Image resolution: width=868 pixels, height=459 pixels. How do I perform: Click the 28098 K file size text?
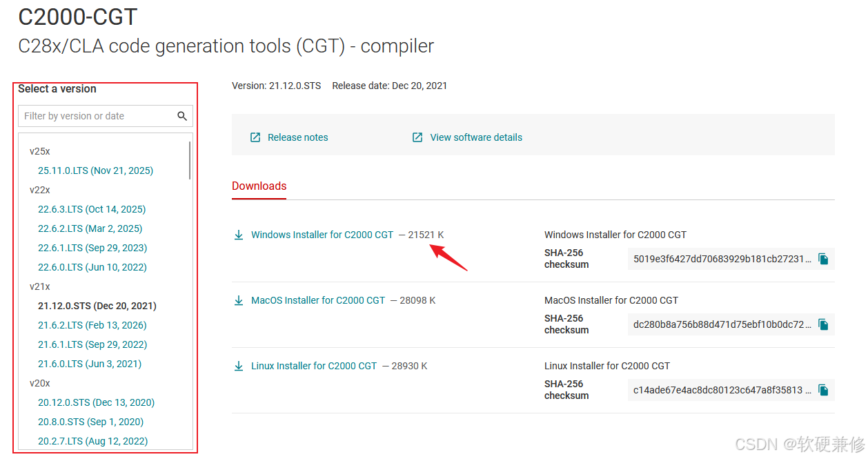point(417,300)
